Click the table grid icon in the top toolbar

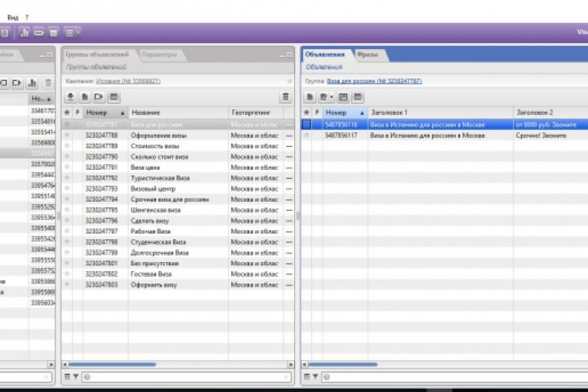54,33
